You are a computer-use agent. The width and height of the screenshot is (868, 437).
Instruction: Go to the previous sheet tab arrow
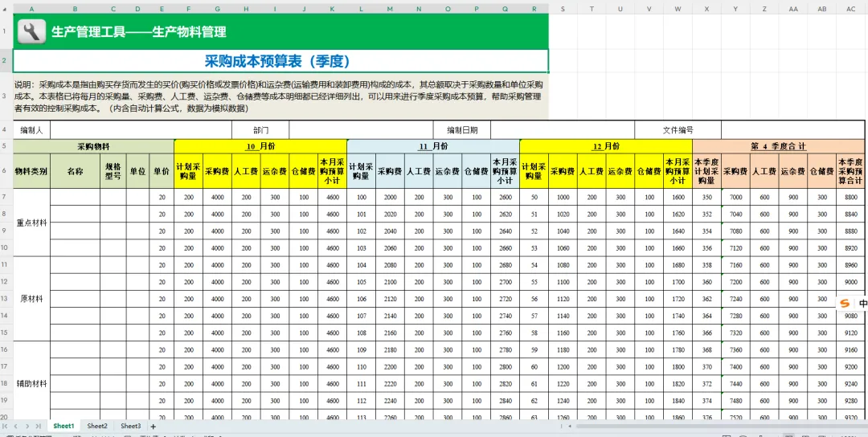(x=16, y=426)
